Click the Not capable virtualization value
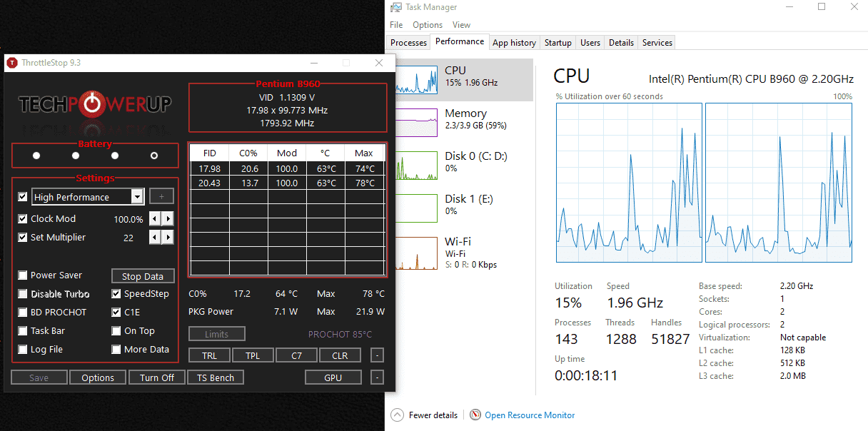The image size is (868, 431). [803, 338]
